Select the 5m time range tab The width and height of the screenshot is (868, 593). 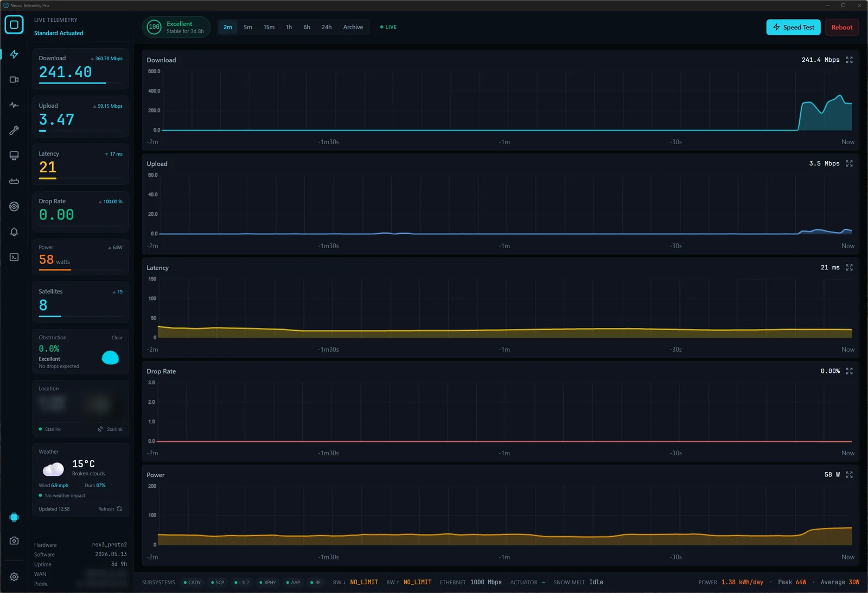(x=248, y=27)
